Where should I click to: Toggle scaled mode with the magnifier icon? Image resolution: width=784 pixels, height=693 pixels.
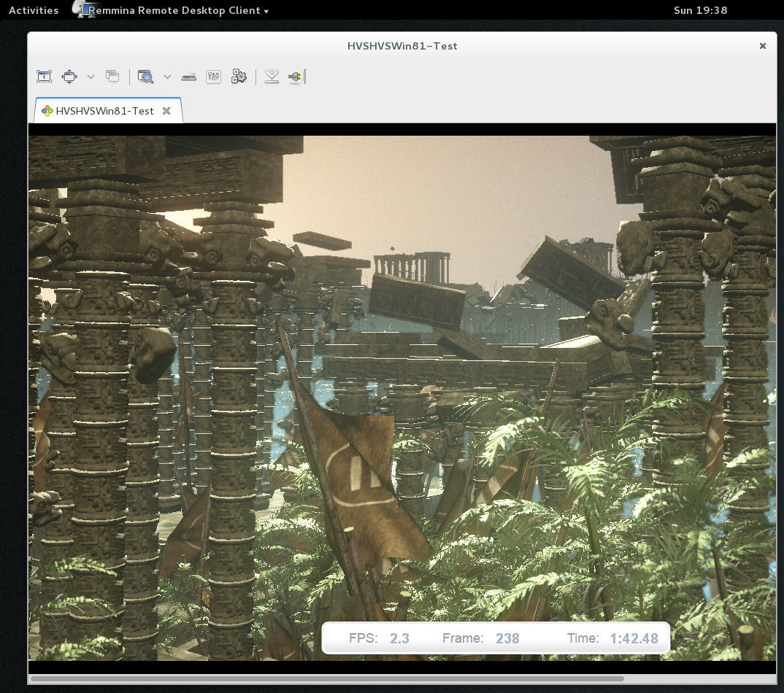(x=145, y=77)
